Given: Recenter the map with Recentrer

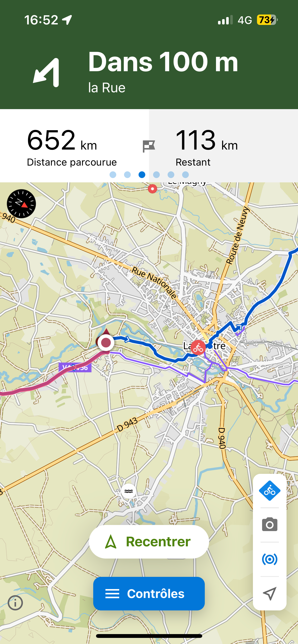Looking at the screenshot, I should click(149, 541).
